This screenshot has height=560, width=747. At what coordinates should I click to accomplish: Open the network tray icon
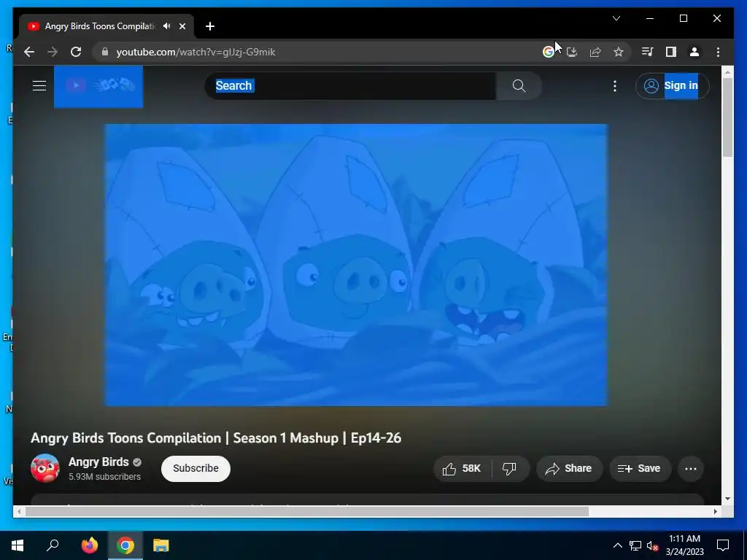tap(635, 545)
